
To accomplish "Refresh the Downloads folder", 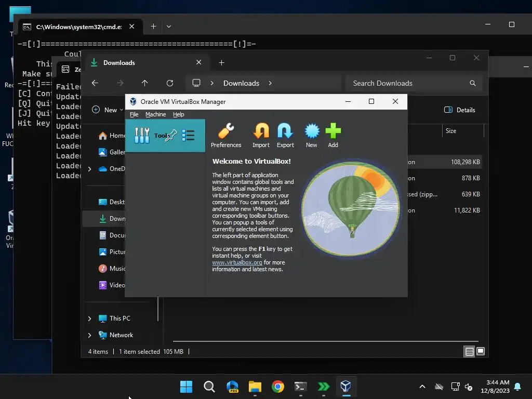I will coord(170,83).
